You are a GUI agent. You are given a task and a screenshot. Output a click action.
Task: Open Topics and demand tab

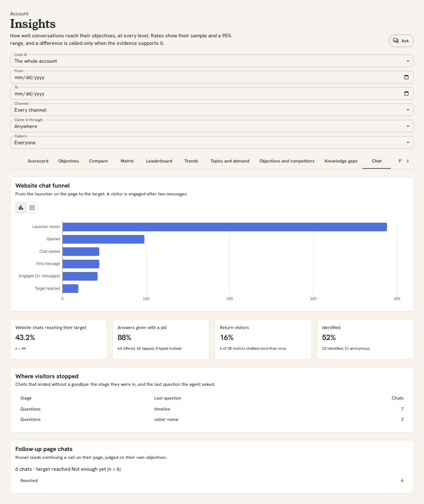click(230, 161)
